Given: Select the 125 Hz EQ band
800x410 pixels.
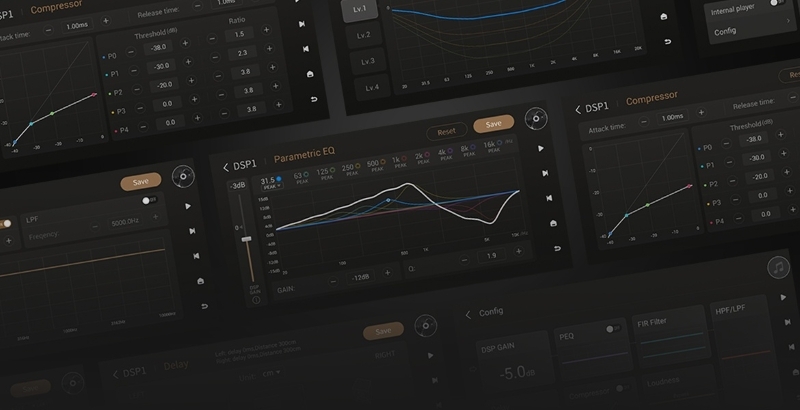Looking at the screenshot, I should pos(326,172).
